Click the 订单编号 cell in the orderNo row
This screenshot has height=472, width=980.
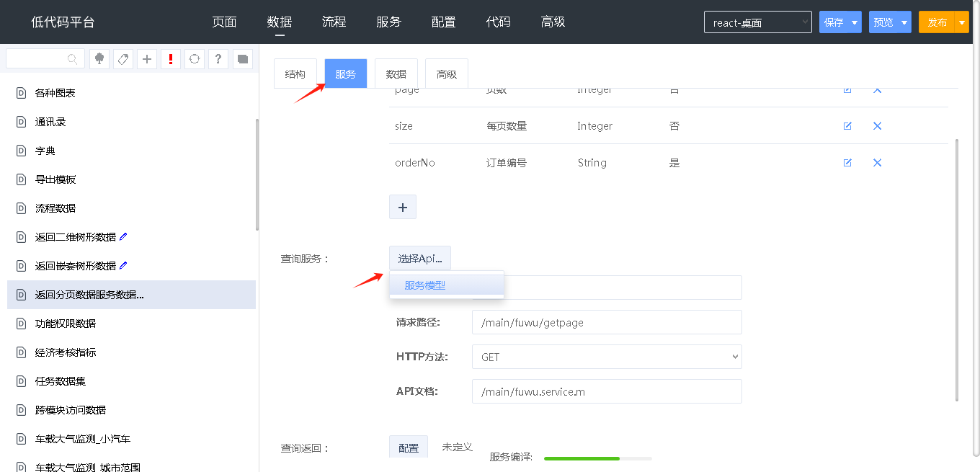coord(507,163)
